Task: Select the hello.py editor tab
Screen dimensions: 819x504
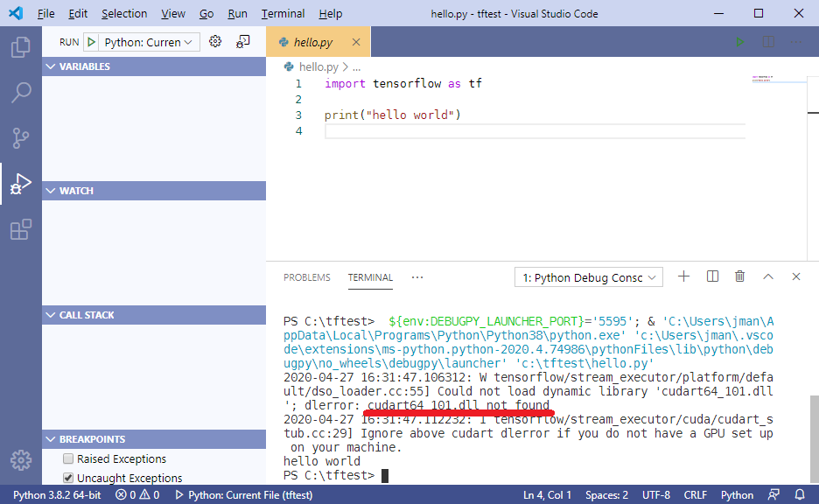Action: 318,42
